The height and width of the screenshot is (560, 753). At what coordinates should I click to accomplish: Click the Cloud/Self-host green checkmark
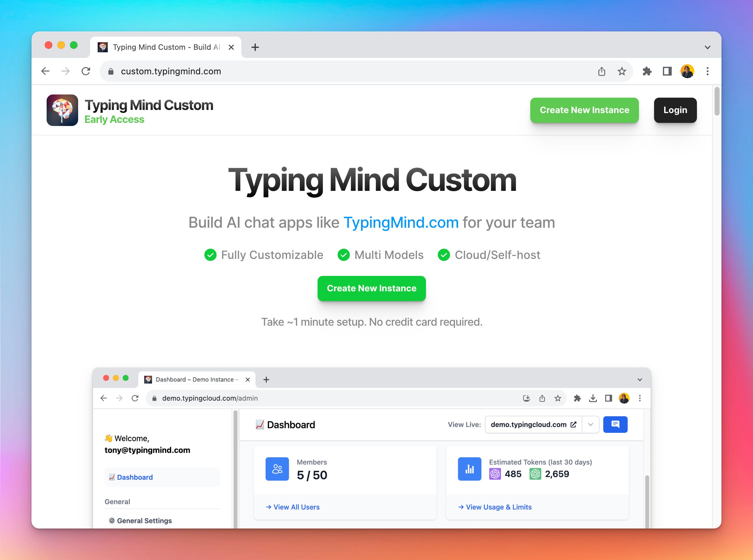pos(444,255)
